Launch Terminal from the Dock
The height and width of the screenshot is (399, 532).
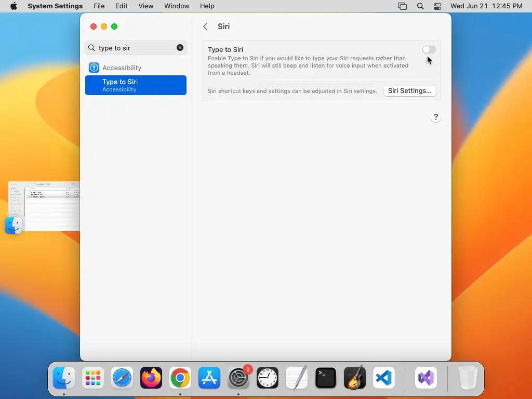(326, 378)
